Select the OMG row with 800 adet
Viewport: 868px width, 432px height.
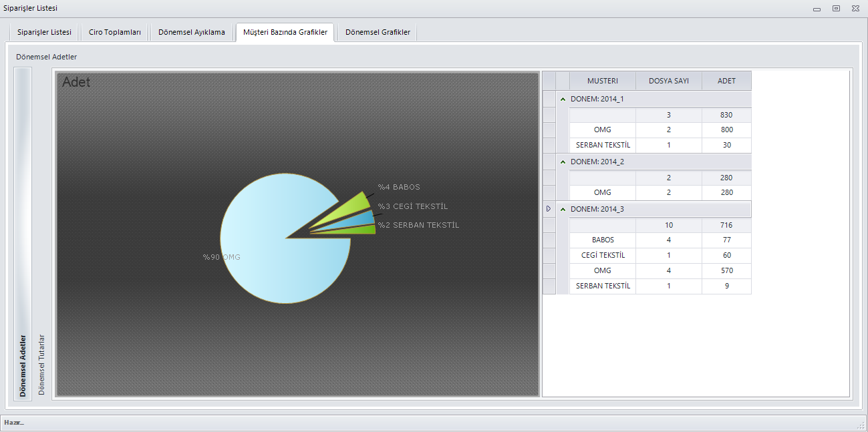point(602,130)
